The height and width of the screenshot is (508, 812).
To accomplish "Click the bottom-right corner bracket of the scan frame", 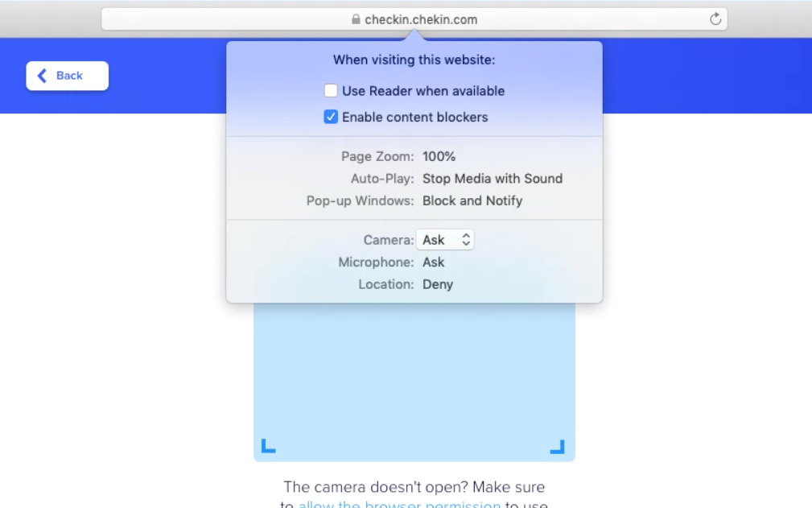I will click(557, 446).
